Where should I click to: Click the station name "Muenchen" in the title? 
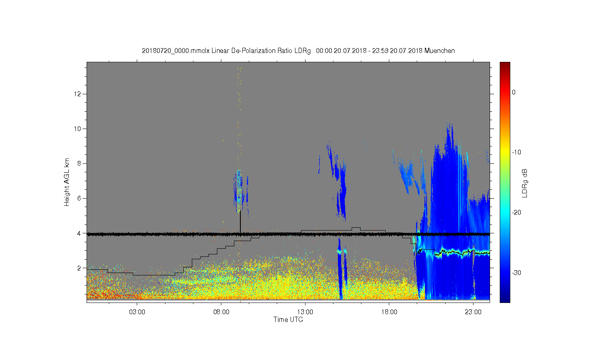[439, 51]
